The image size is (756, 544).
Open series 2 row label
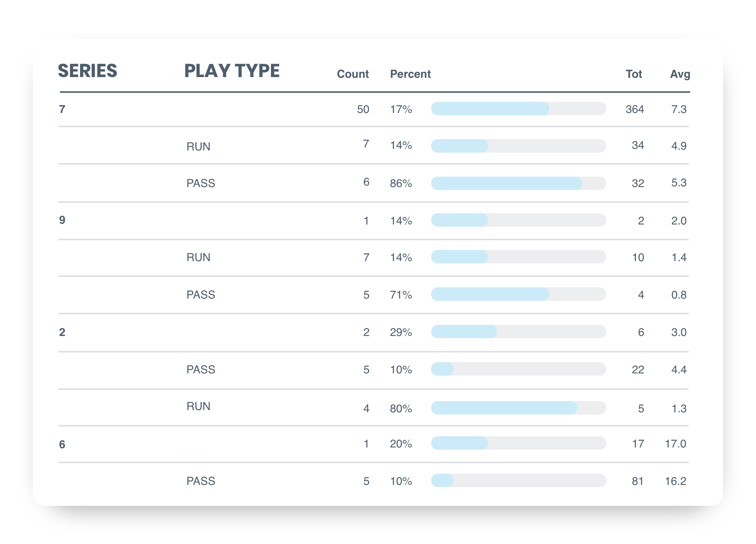62,332
